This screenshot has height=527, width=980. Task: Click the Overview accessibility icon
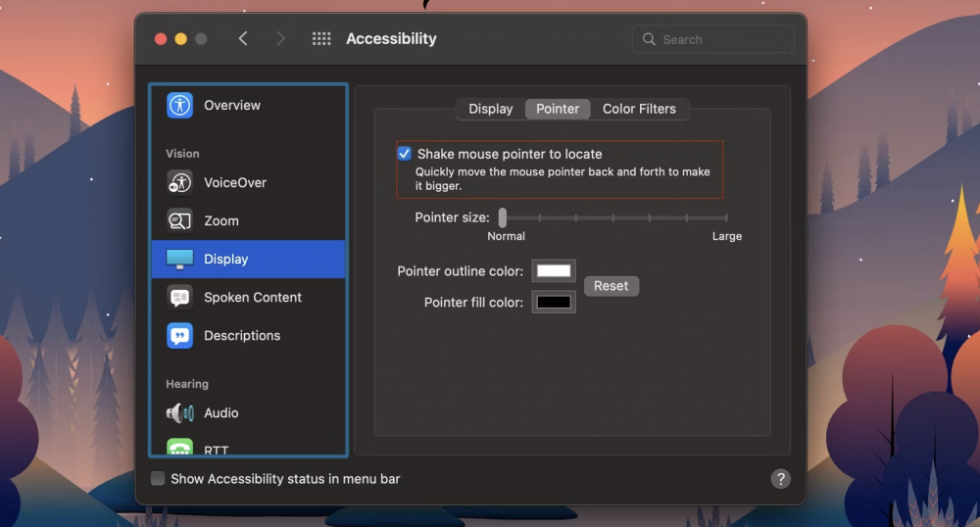179,106
